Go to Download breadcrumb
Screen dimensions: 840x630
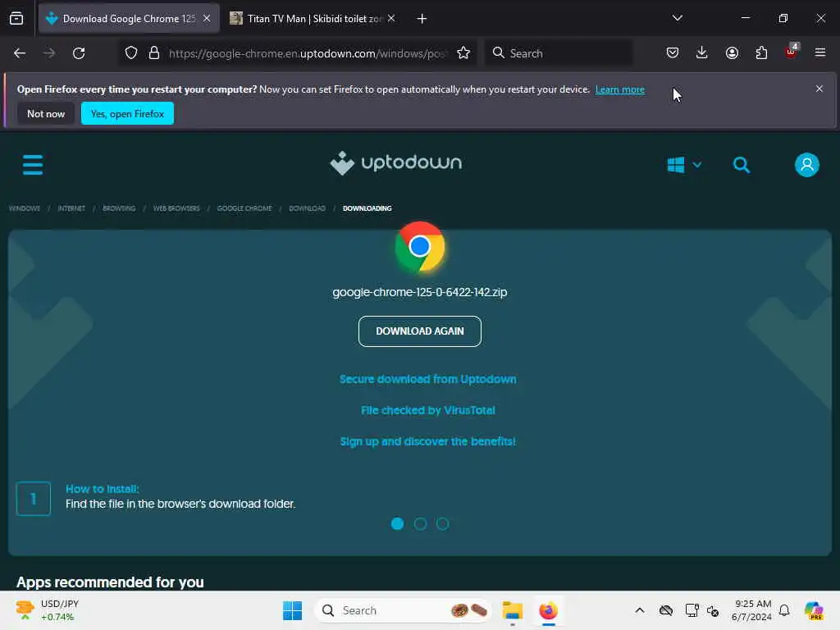[307, 208]
